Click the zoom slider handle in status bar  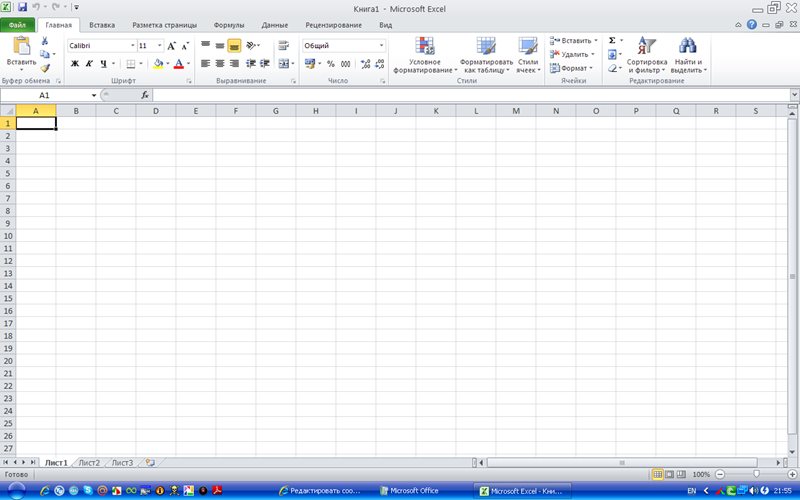click(756, 474)
